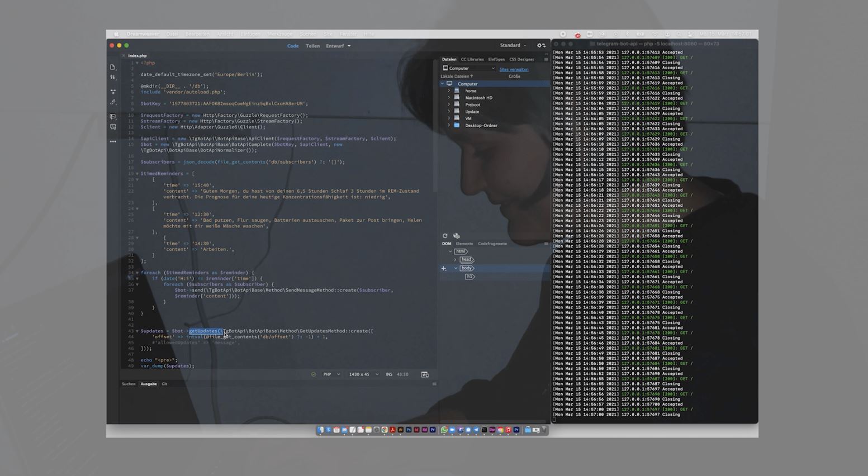Click the Sites verwalten link
The image size is (868, 476).
tap(514, 69)
